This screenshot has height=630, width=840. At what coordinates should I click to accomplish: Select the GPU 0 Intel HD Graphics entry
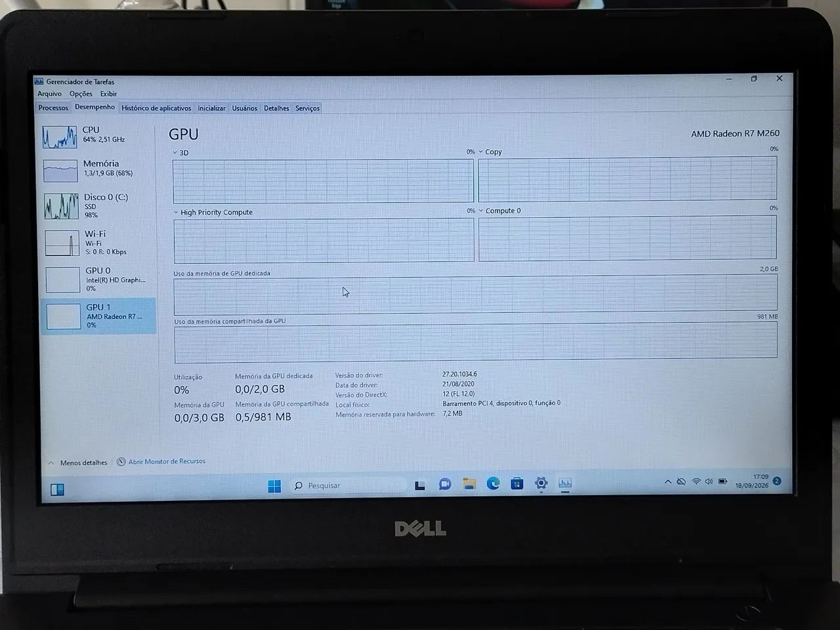point(98,279)
